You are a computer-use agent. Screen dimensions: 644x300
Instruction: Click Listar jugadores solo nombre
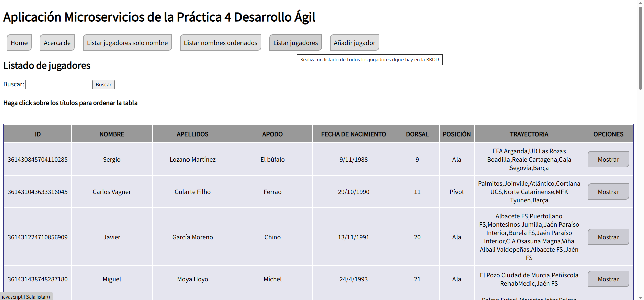coord(127,43)
